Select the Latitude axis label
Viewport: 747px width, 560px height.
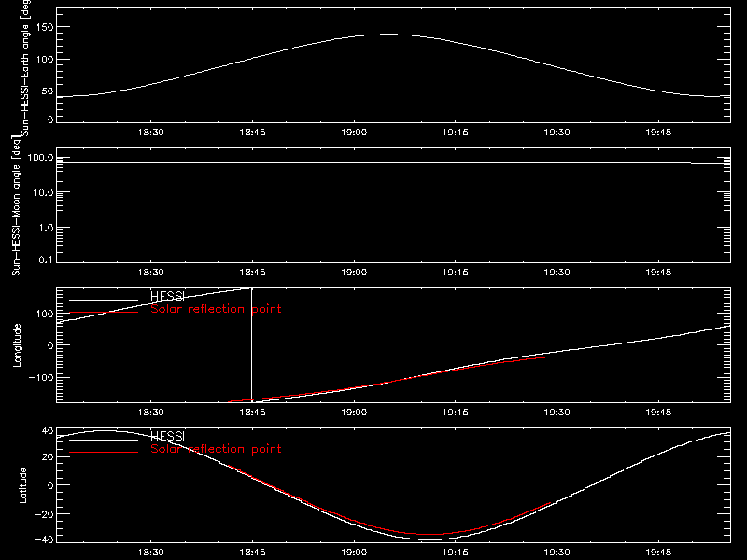(22, 485)
